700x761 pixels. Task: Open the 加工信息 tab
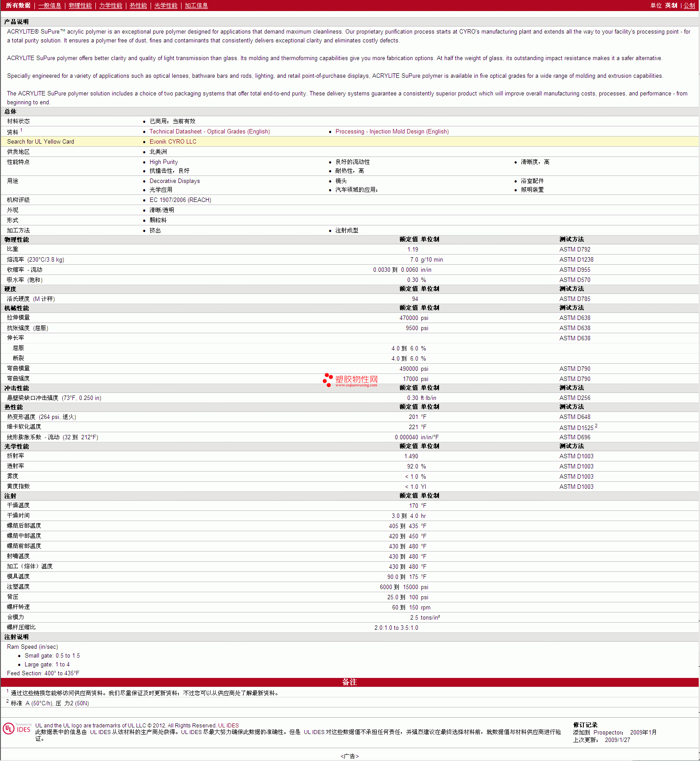[196, 5]
